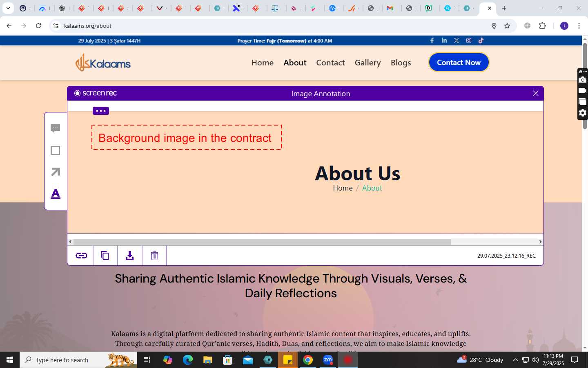
Task: Open the Contact nav item
Action: [x=330, y=63]
